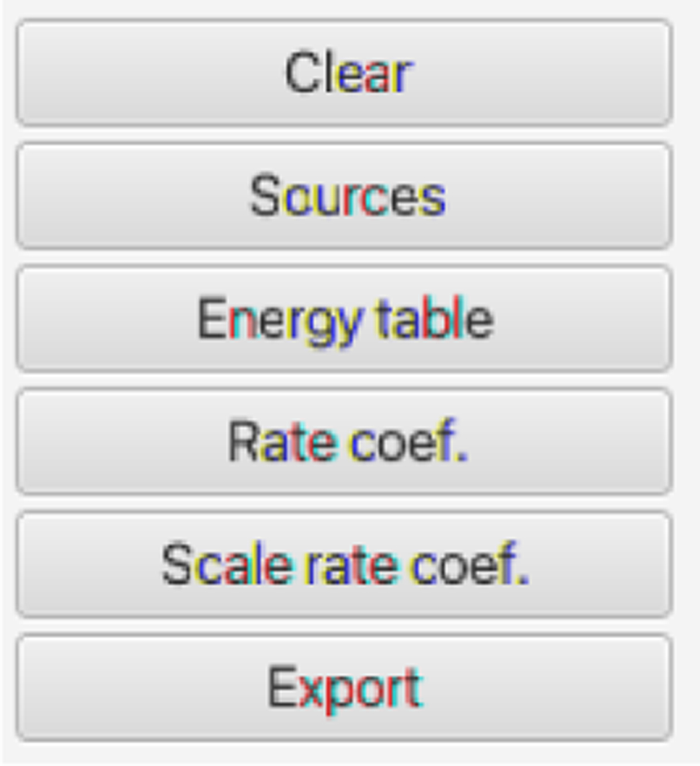This screenshot has width=700, height=766.
Task: Show the Energy table
Action: pos(344,319)
